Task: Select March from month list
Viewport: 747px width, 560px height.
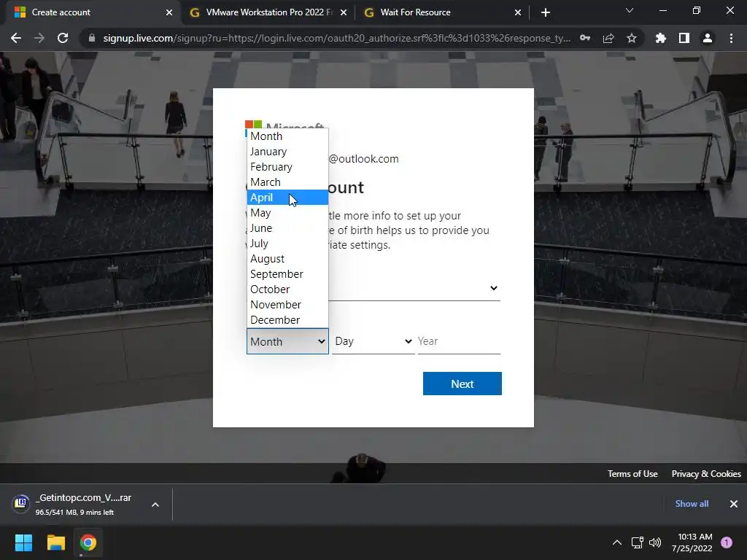Action: click(287, 182)
